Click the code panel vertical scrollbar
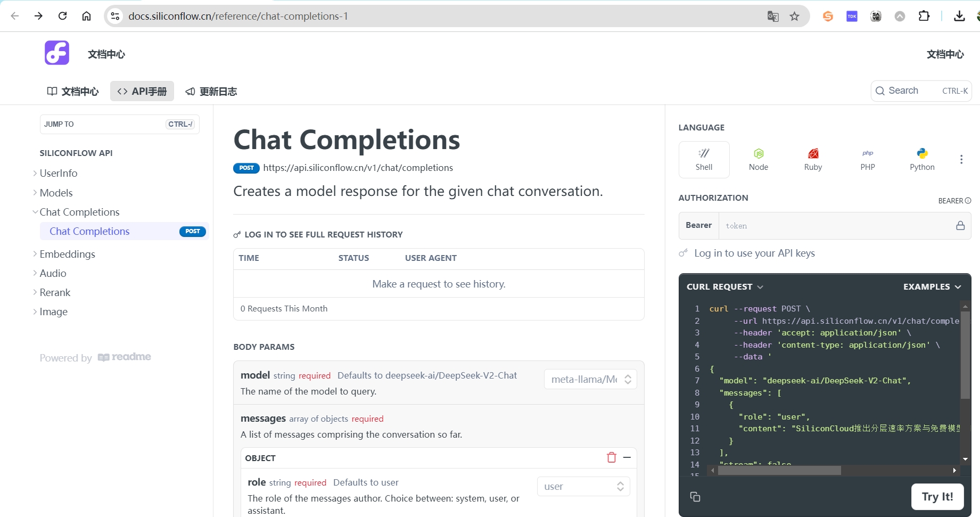 pyautogui.click(x=965, y=355)
